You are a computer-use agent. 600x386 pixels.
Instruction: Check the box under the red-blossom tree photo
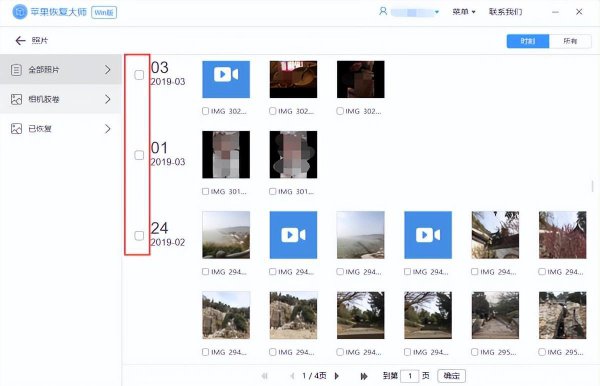click(x=542, y=272)
